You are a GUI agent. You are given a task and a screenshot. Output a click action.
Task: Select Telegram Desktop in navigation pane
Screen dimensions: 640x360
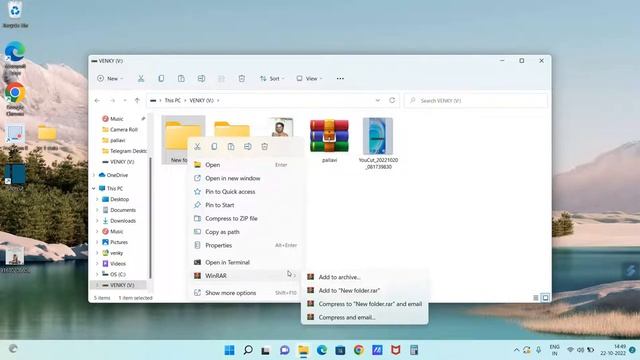(124, 151)
